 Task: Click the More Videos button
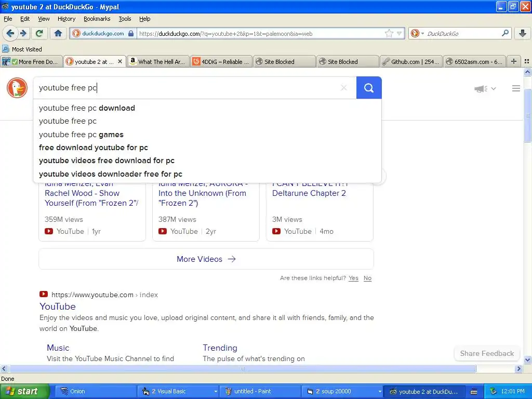click(x=206, y=259)
